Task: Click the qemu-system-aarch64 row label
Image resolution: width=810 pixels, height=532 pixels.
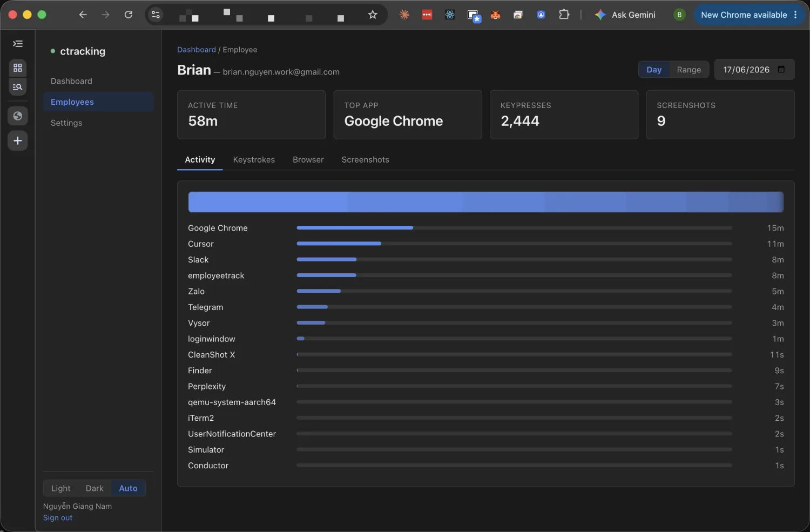Action: [232, 402]
